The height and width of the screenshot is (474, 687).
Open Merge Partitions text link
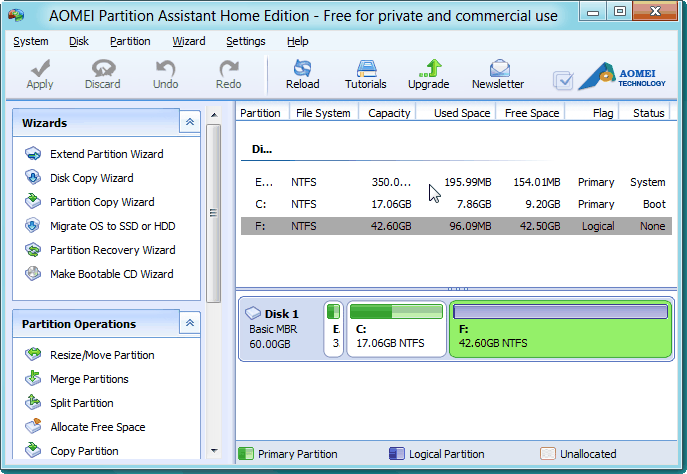pyautogui.click(x=89, y=378)
